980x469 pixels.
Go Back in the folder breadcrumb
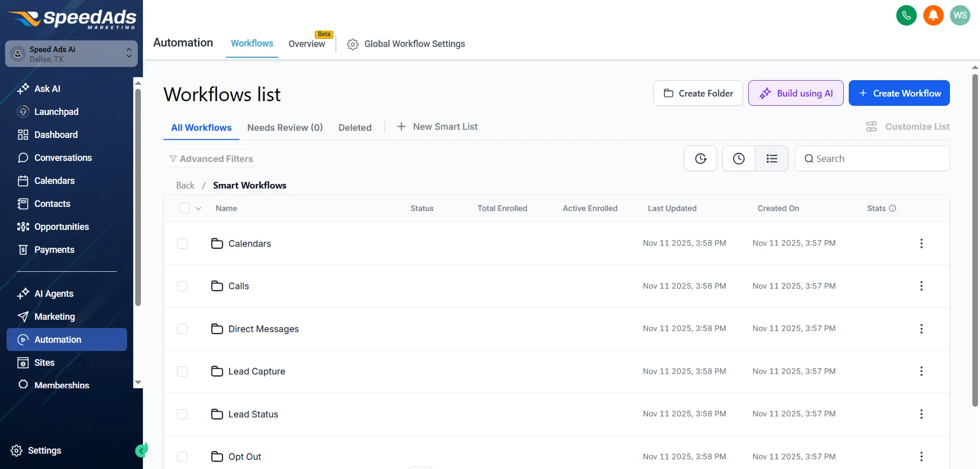pos(185,185)
